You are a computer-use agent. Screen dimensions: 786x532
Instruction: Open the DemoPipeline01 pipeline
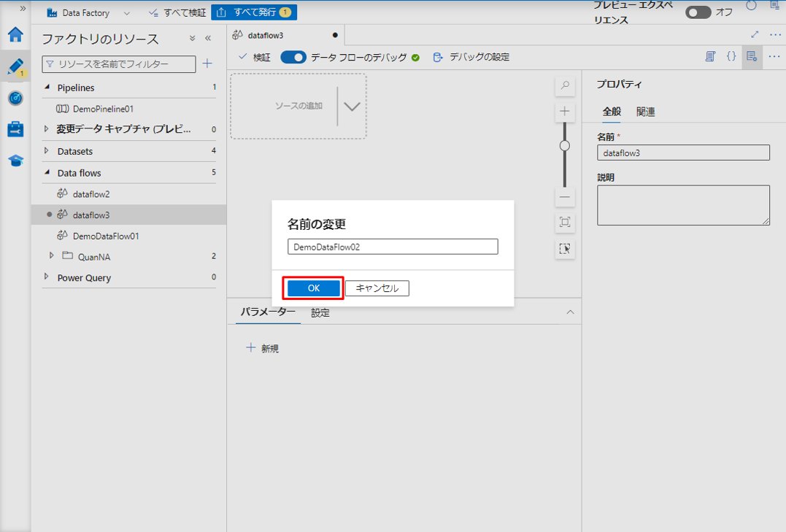103,109
